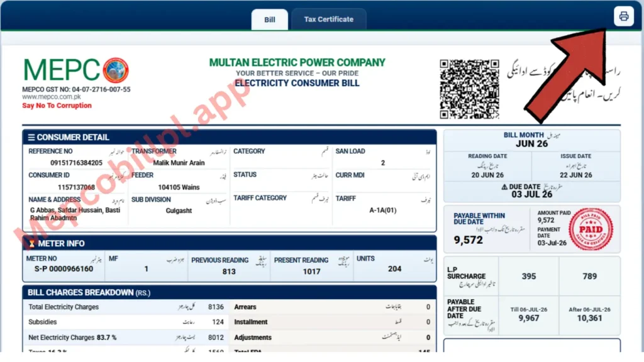Click the name and address G Abbas
Viewport: 644px width, 362px height.
[x=75, y=214]
